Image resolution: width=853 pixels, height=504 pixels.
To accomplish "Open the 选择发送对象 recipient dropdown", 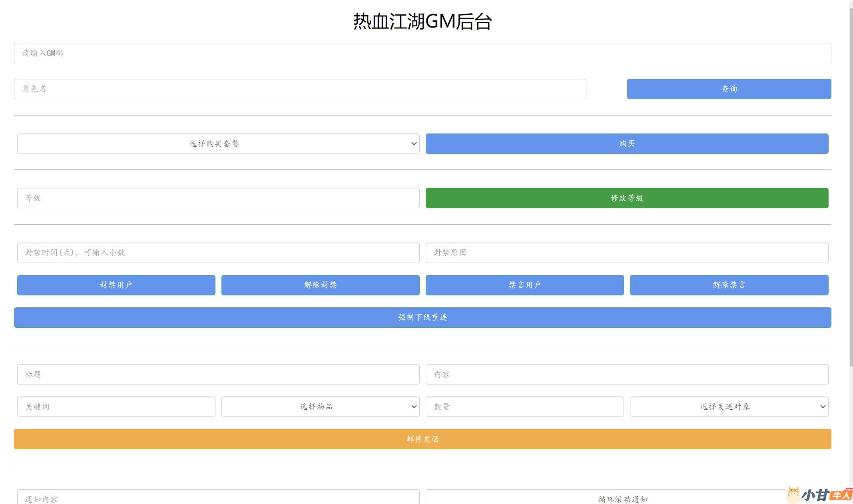I will pos(729,406).
